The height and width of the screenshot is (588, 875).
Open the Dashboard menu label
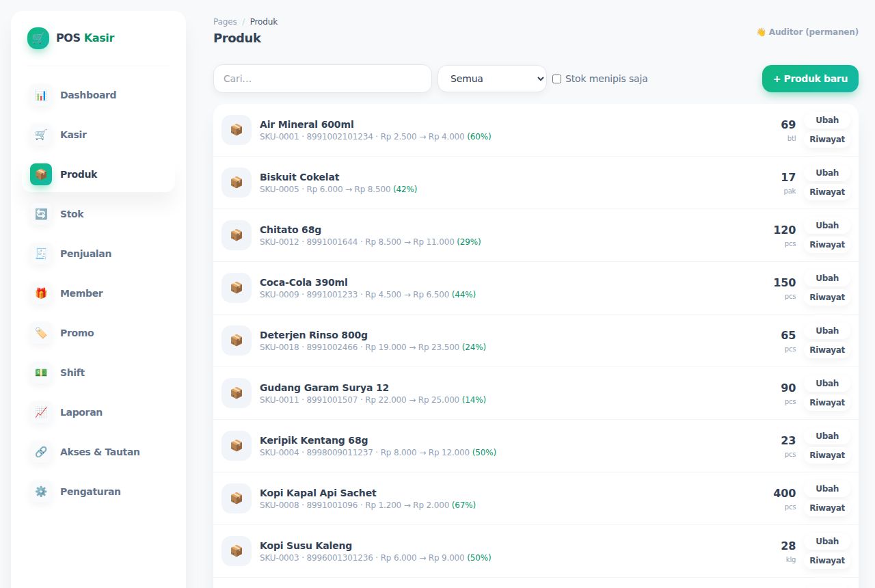pyautogui.click(x=88, y=95)
